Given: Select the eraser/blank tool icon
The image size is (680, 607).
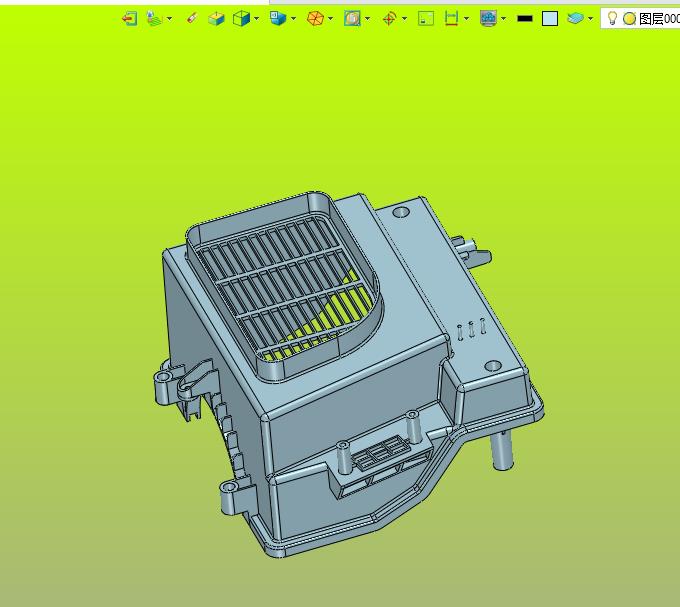Looking at the screenshot, I should click(x=192, y=18).
